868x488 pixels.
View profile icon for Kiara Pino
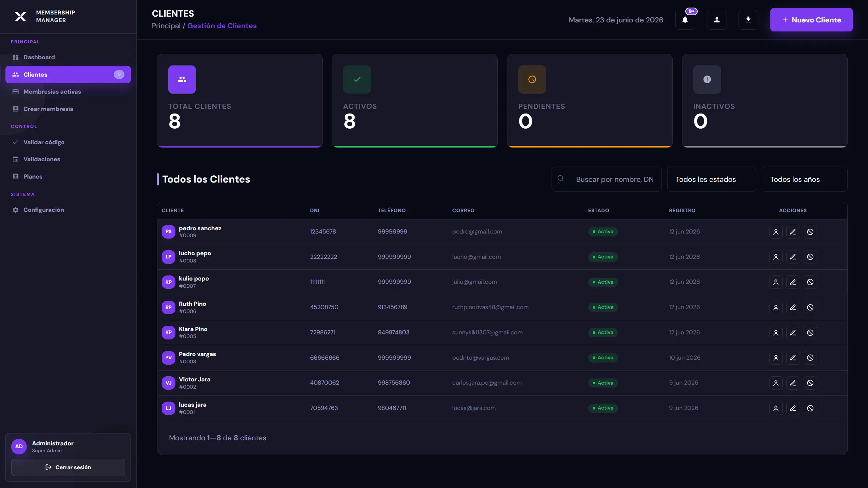click(776, 333)
